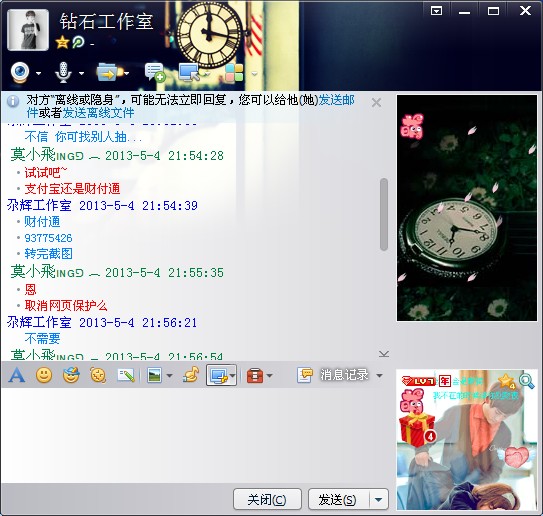Open the emoji smiley picker
Screen dimensions: 543x516
(x=44, y=375)
